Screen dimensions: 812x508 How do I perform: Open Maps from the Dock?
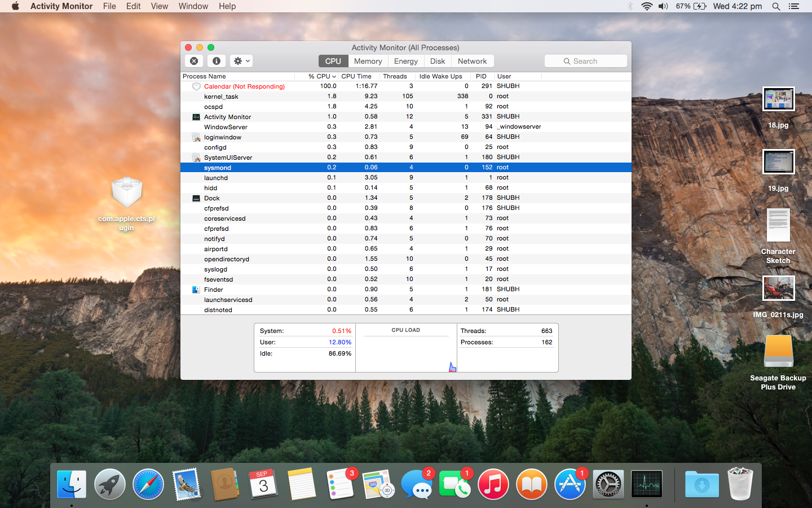tap(378, 484)
